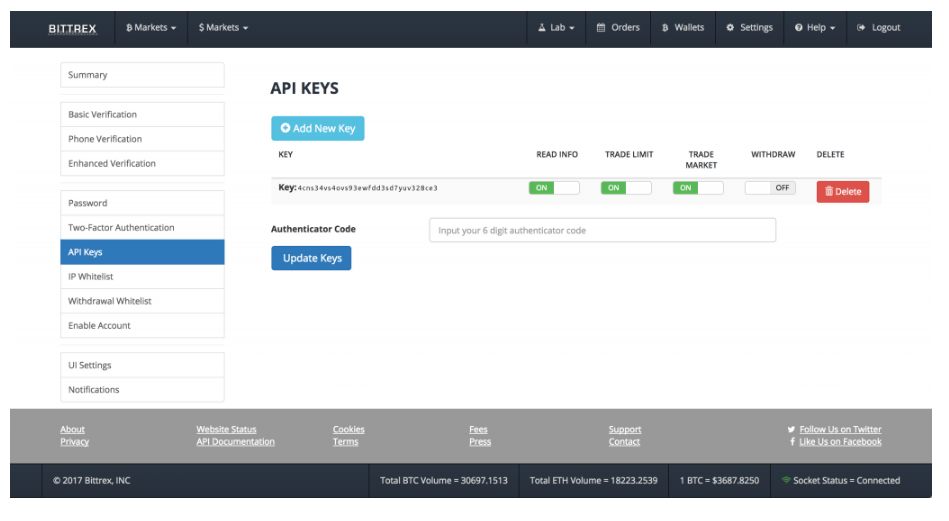The height and width of the screenshot is (521, 949).
Task: Click the Add New Key button
Action: [x=318, y=129]
